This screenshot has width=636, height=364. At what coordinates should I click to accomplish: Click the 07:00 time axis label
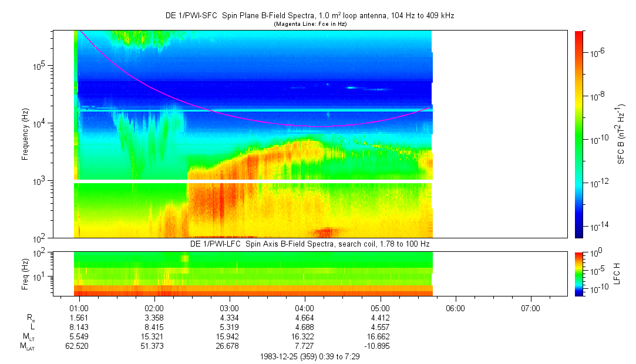[x=530, y=308]
